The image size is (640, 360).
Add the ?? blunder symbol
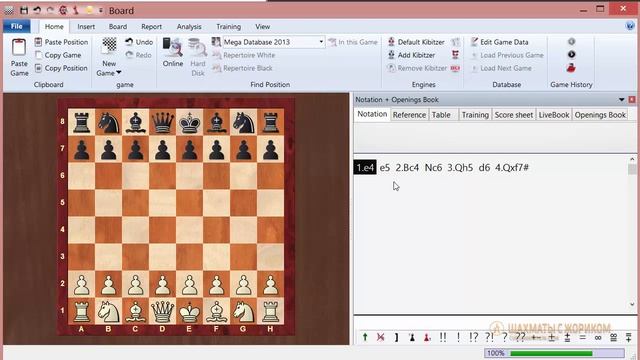coord(520,337)
